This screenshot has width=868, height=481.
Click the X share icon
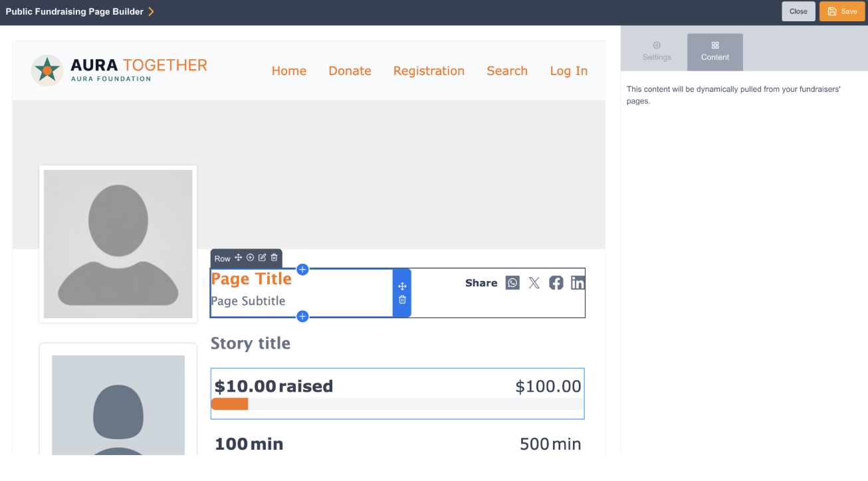[534, 283]
